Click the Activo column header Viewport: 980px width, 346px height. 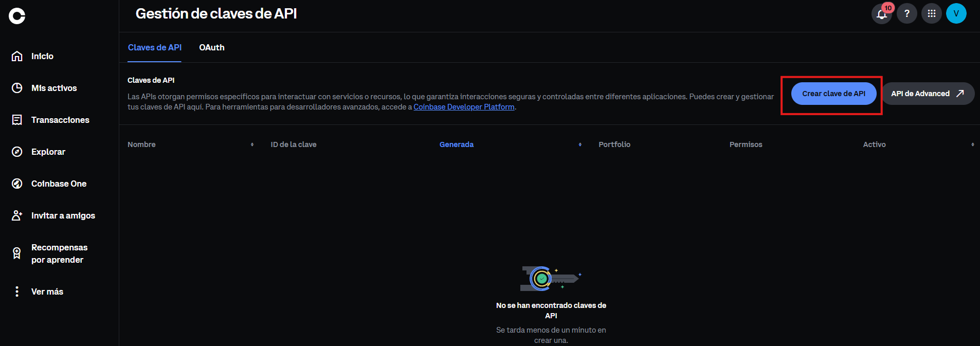tap(874, 144)
